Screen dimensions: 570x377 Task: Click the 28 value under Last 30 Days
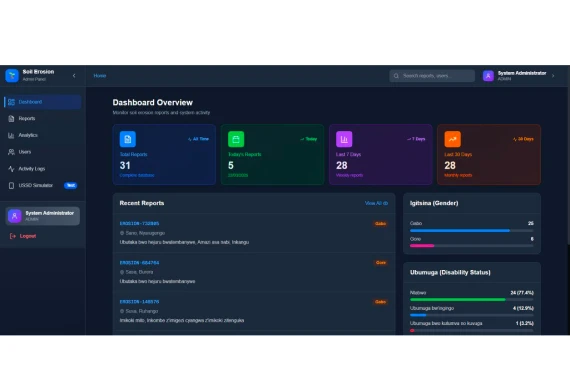pos(450,165)
